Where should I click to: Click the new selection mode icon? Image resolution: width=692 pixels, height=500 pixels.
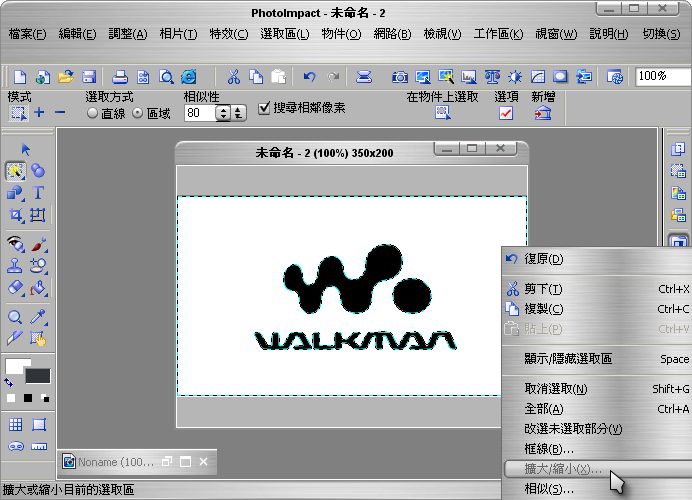point(18,113)
